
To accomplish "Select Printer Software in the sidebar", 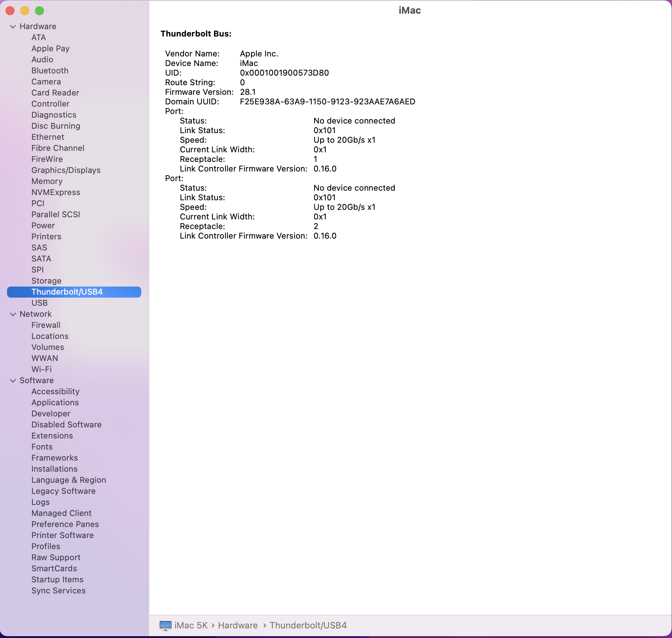I will point(63,535).
